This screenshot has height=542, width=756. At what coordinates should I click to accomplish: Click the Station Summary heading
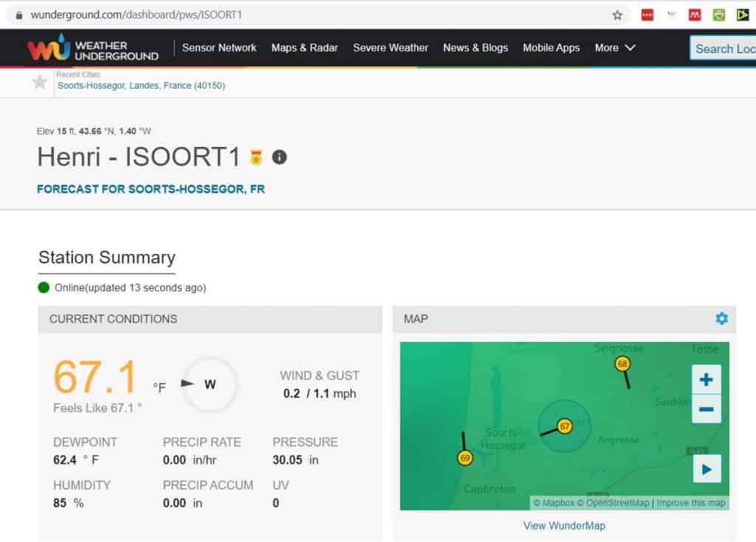click(107, 258)
